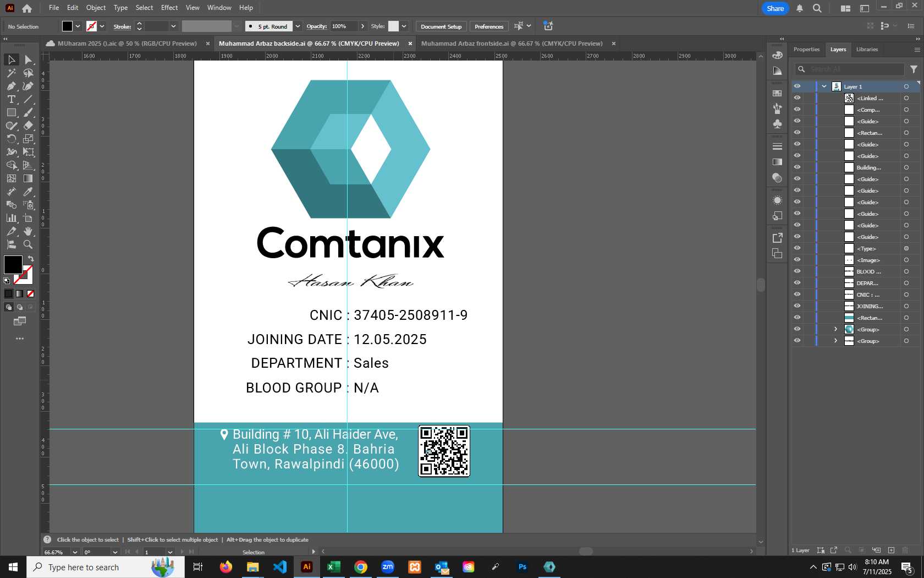Select the Scale tool

[x=28, y=139]
